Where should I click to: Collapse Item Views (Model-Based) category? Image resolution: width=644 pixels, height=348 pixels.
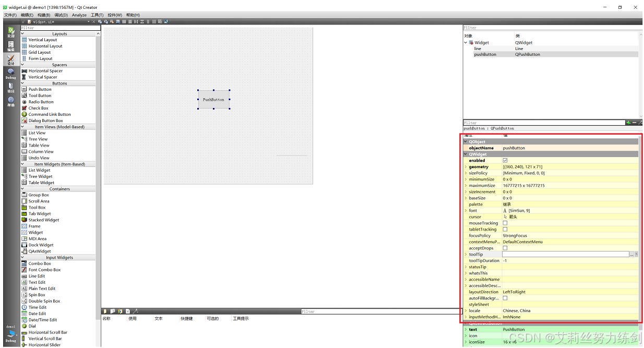[x=22, y=127]
